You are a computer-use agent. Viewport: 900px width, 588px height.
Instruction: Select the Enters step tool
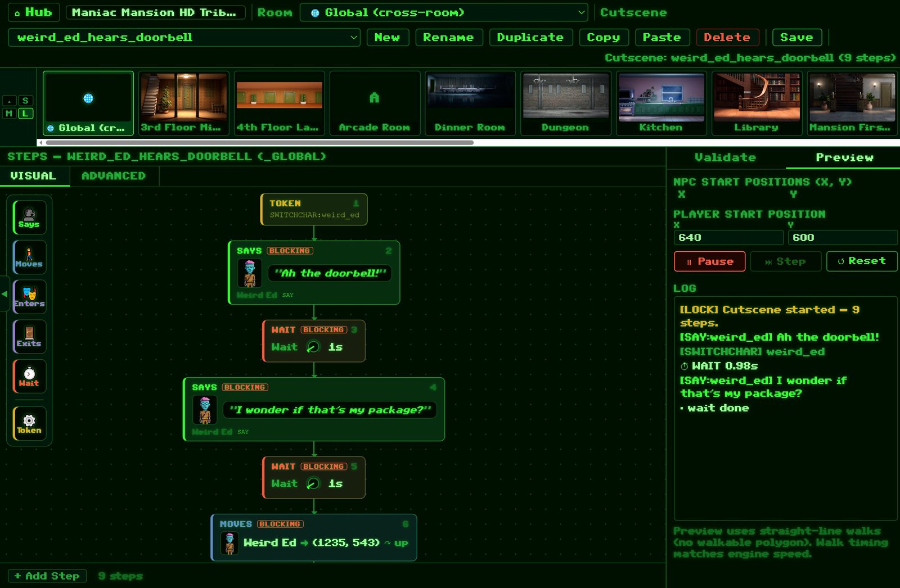click(x=29, y=297)
